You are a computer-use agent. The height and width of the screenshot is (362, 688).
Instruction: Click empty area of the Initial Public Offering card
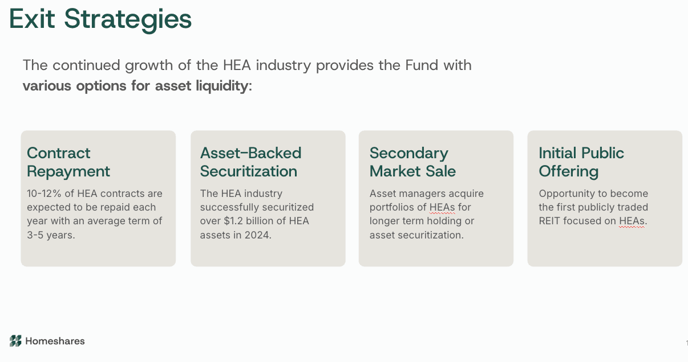tap(605, 248)
